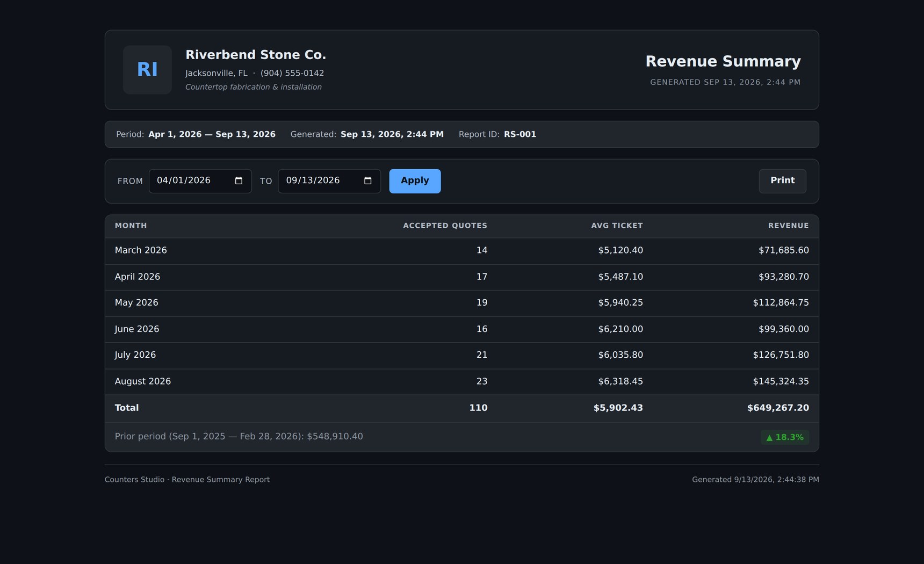The image size is (924, 564).
Task: Click April revenue $93,280.70
Action: 783,277
